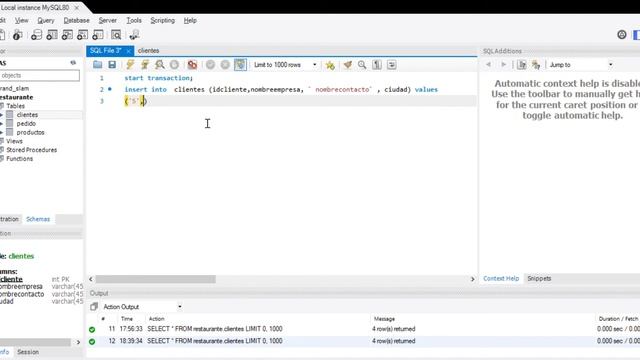640x360 pixels.
Task: Click the create new function icon
Action: pyautogui.click(x=98, y=35)
